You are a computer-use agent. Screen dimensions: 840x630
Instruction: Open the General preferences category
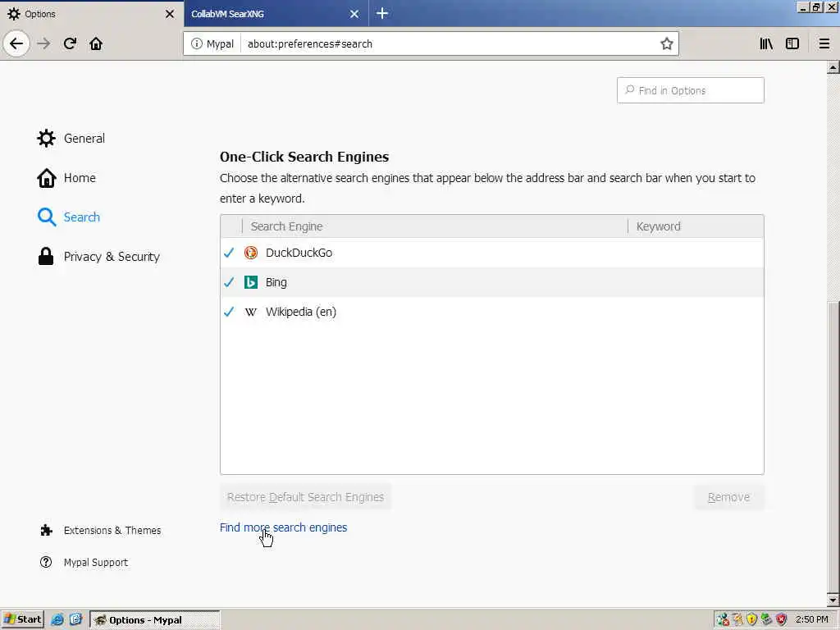71,138
